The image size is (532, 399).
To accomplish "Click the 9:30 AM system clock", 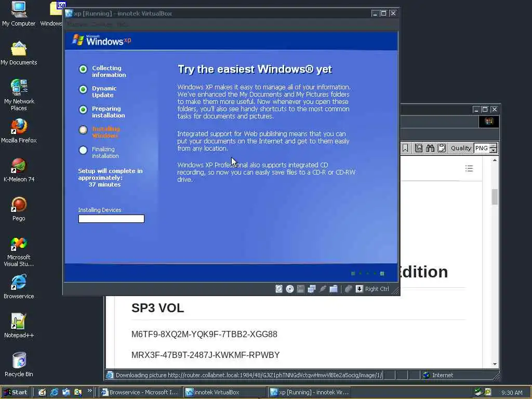I will click(x=512, y=393).
